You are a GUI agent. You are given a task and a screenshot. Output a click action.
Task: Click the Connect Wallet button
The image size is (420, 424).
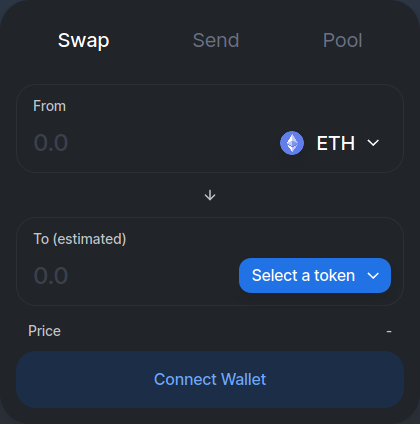point(210,379)
